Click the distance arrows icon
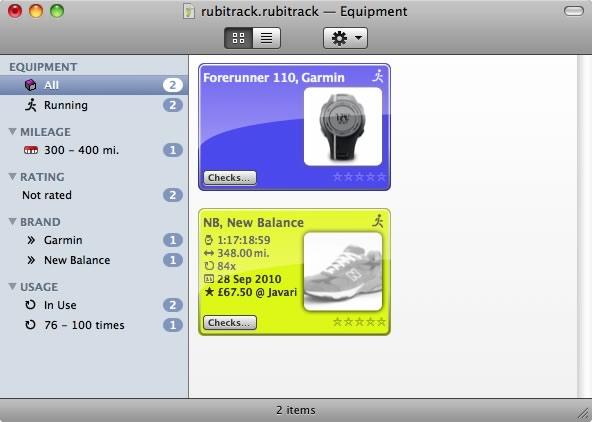Image resolution: width=592 pixels, height=422 pixels. [x=208, y=253]
